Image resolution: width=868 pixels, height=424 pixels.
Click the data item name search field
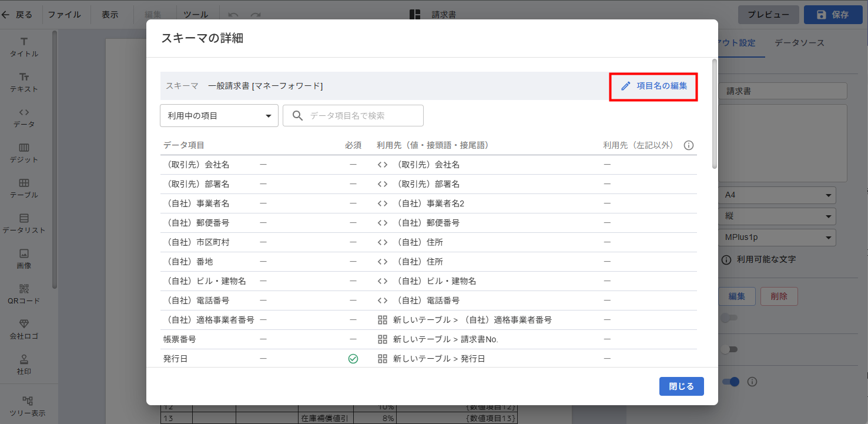click(x=358, y=116)
